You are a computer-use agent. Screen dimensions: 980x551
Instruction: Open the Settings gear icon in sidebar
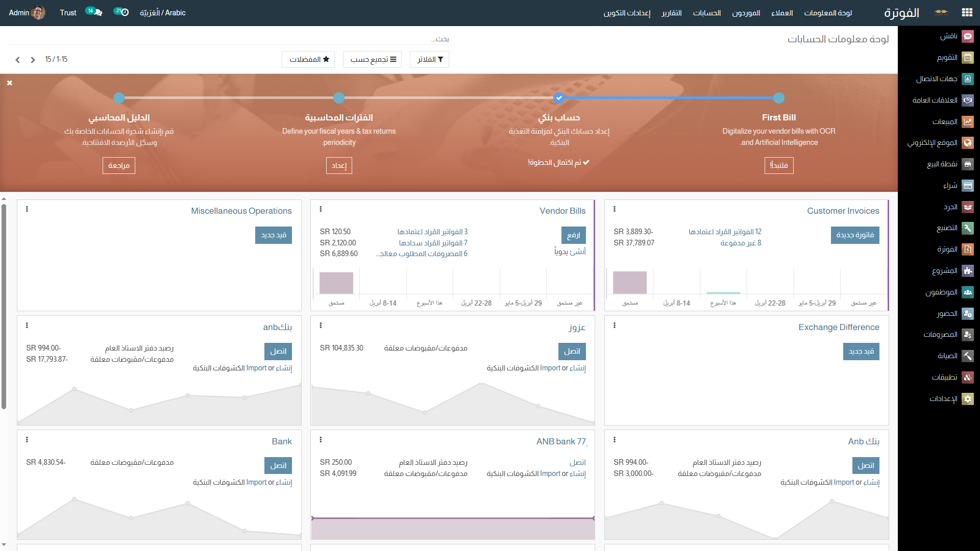click(967, 399)
